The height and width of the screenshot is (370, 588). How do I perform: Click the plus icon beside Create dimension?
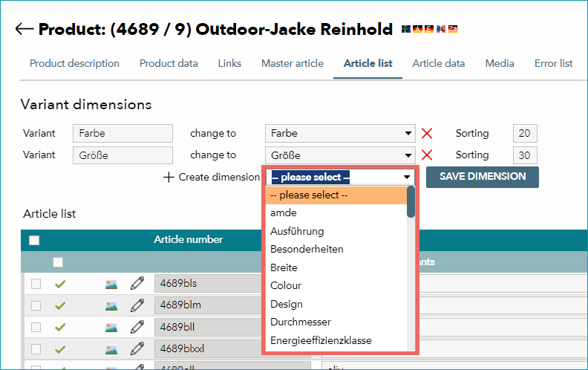[x=169, y=177]
